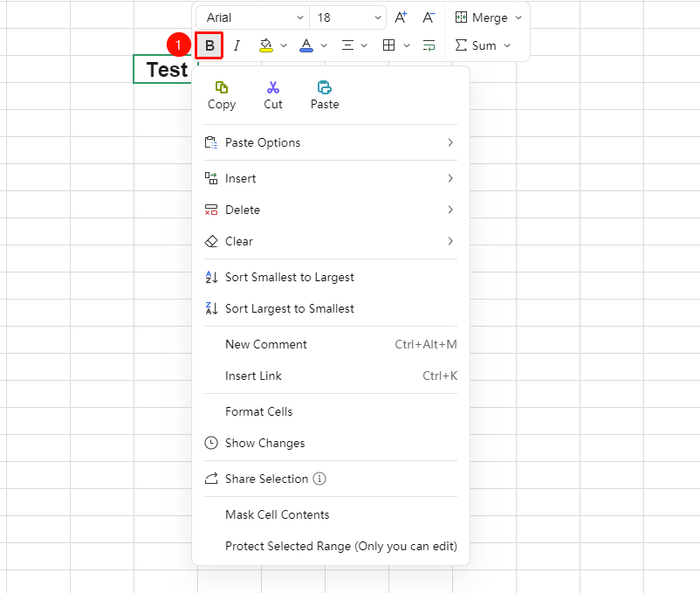
Task: Add a New Comment
Action: point(331,344)
